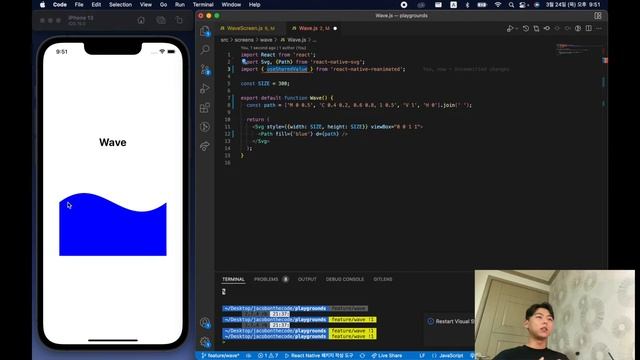Click the 'Wave' heading in the iPhone simulator

tap(113, 142)
